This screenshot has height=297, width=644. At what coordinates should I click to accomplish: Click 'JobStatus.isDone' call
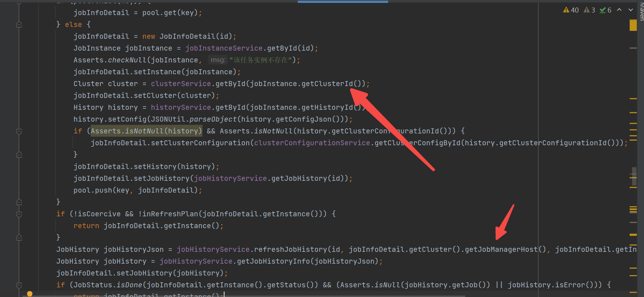[108, 285]
